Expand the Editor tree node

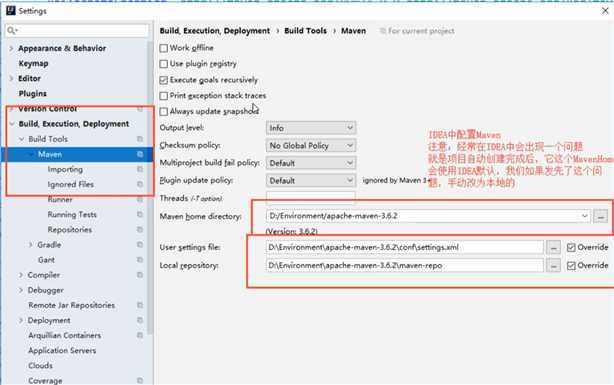11,78
